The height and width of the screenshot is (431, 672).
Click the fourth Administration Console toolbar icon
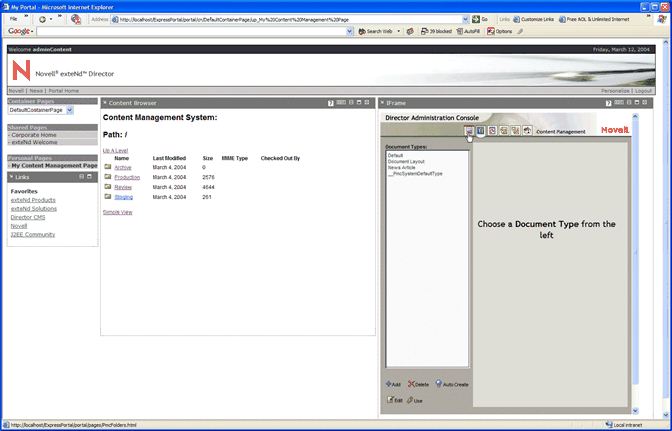(504, 131)
